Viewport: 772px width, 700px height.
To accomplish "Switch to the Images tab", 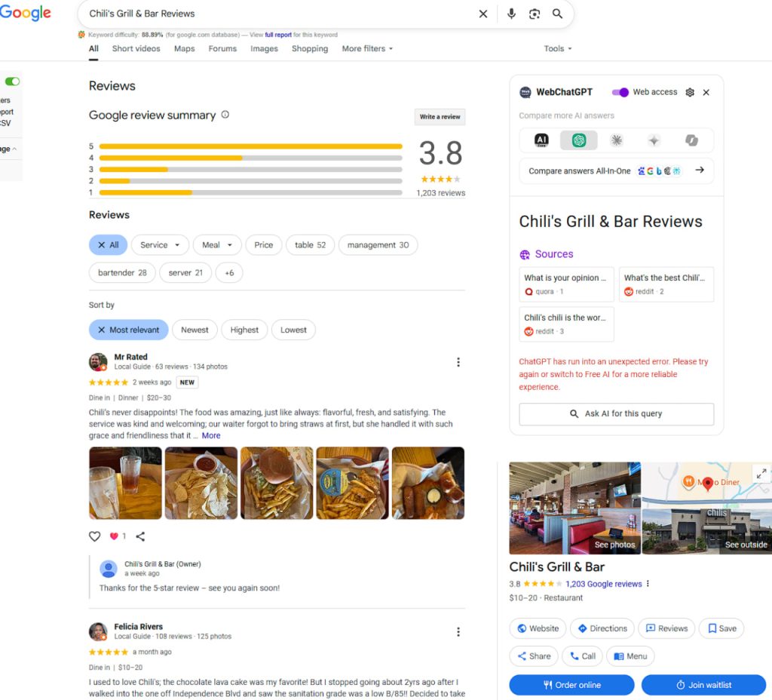I will 264,48.
